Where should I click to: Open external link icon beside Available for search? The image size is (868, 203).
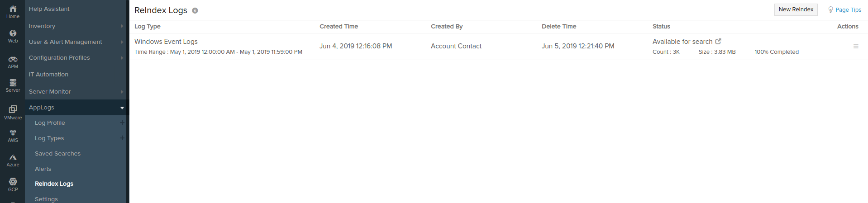(x=718, y=41)
